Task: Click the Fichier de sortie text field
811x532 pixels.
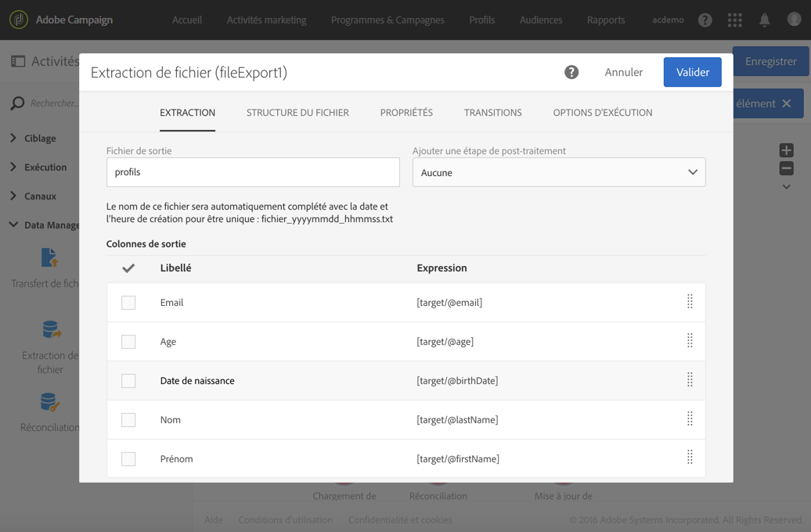Action: 253,173
